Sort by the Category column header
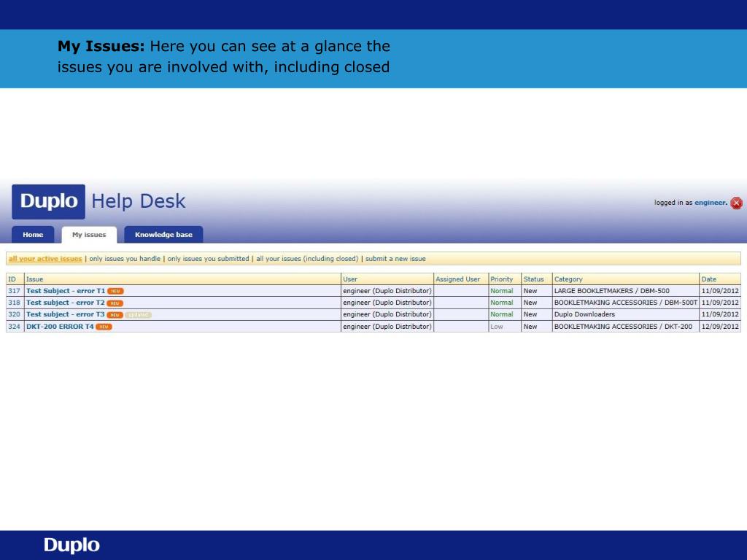747x560 pixels. click(x=568, y=279)
